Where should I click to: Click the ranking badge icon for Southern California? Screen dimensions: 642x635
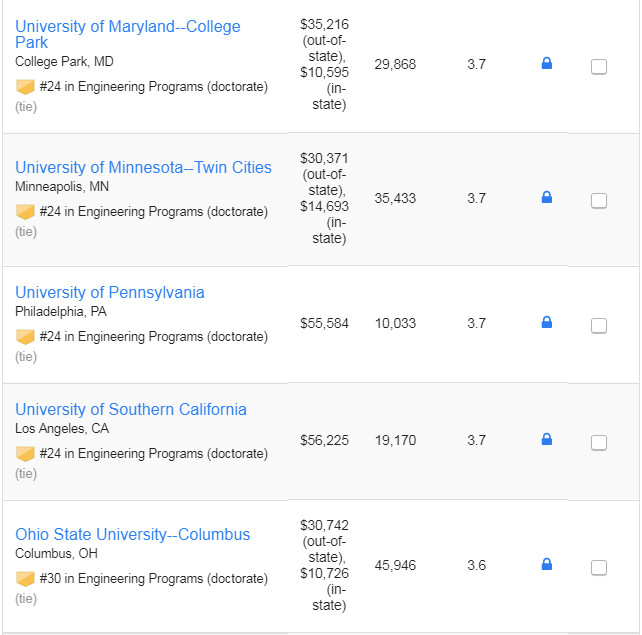(25, 454)
